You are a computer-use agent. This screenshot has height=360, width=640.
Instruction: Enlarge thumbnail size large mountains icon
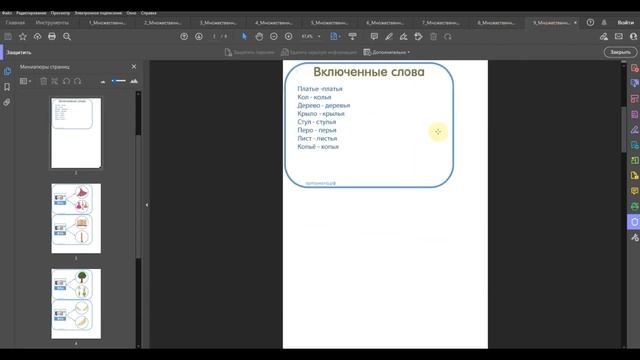(134, 81)
